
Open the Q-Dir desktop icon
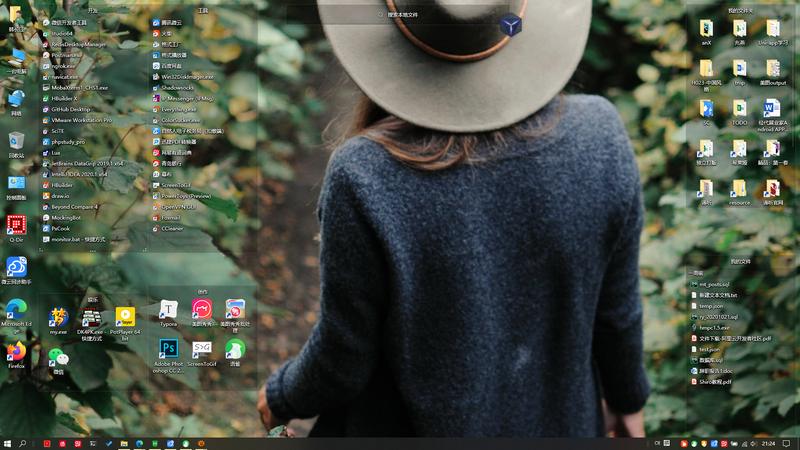(x=16, y=228)
